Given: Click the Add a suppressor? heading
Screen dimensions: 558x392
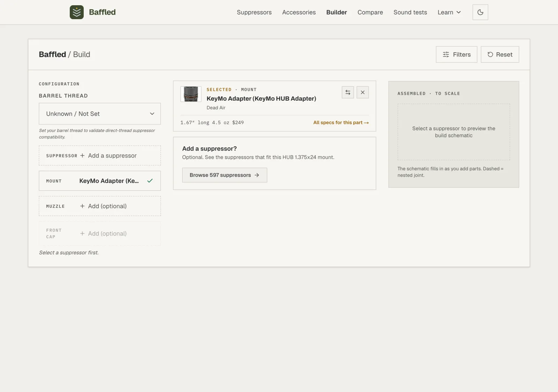Looking at the screenshot, I should click(209, 148).
